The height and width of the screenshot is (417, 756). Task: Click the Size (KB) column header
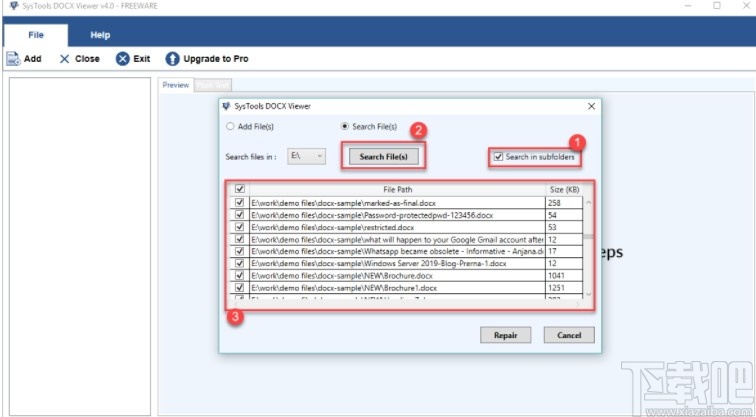point(564,189)
